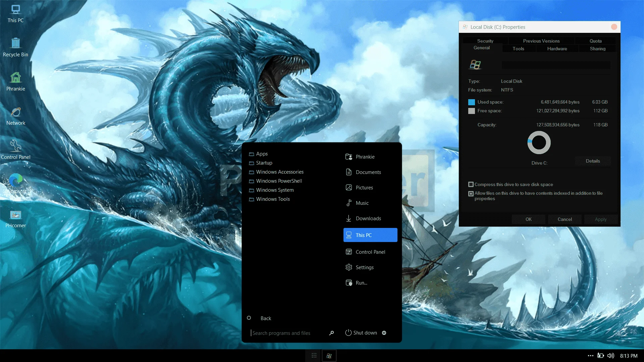Click the battery icon in system tray
Screen dimensions: 644x362
click(600, 356)
